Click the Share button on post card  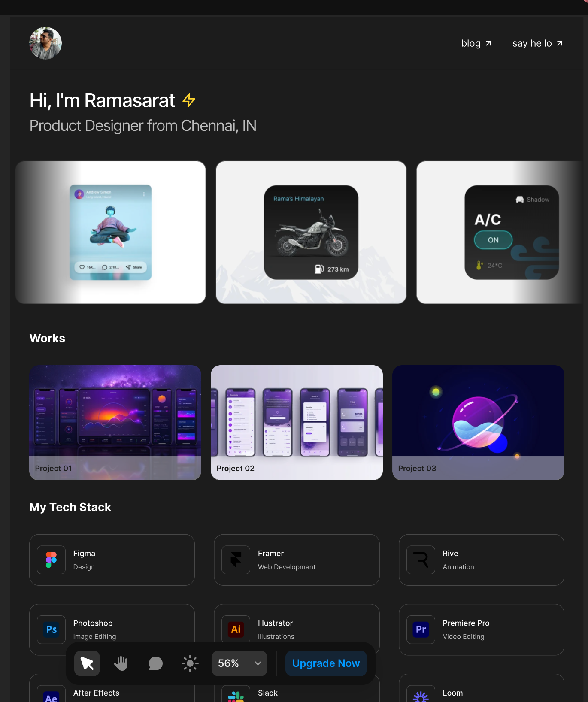134,267
